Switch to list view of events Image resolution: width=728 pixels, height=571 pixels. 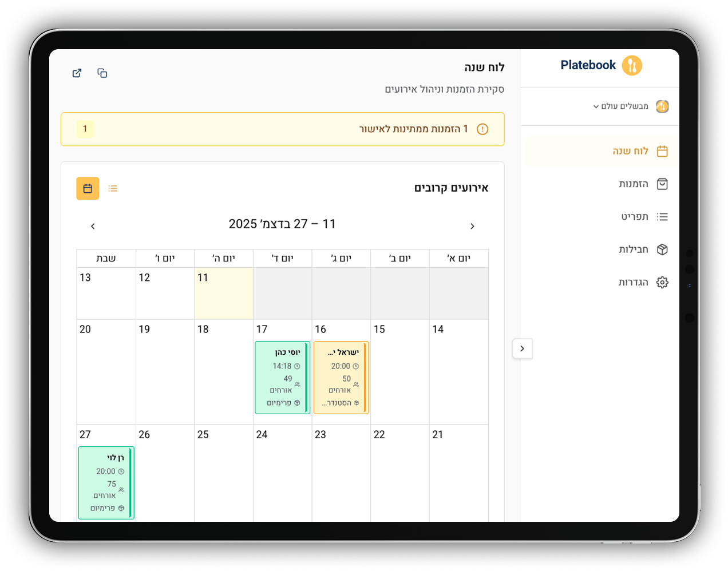pos(113,189)
